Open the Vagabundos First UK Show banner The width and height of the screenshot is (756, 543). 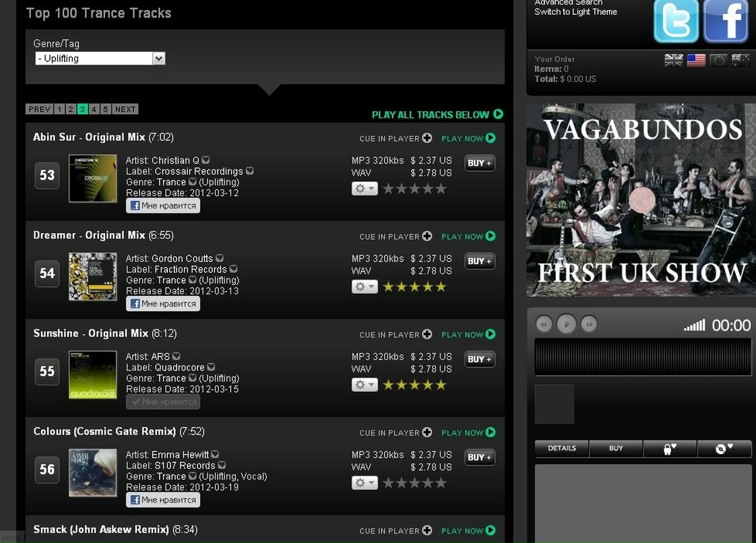tap(641, 199)
